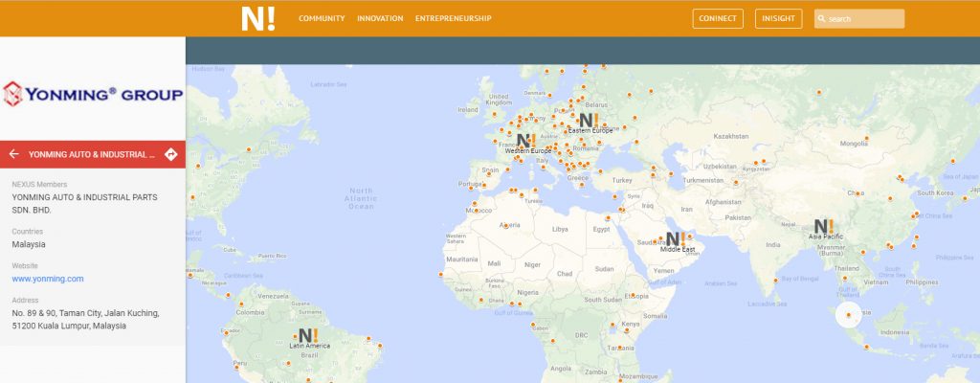980x383 pixels.
Task: Click the search magnifier icon
Action: tap(821, 19)
